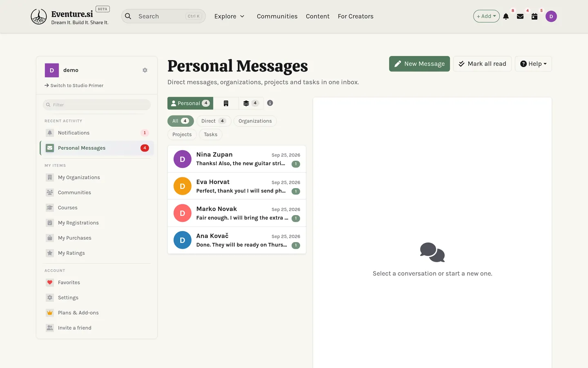
Task: Open the notifications bell in the header
Action: [x=506, y=16]
